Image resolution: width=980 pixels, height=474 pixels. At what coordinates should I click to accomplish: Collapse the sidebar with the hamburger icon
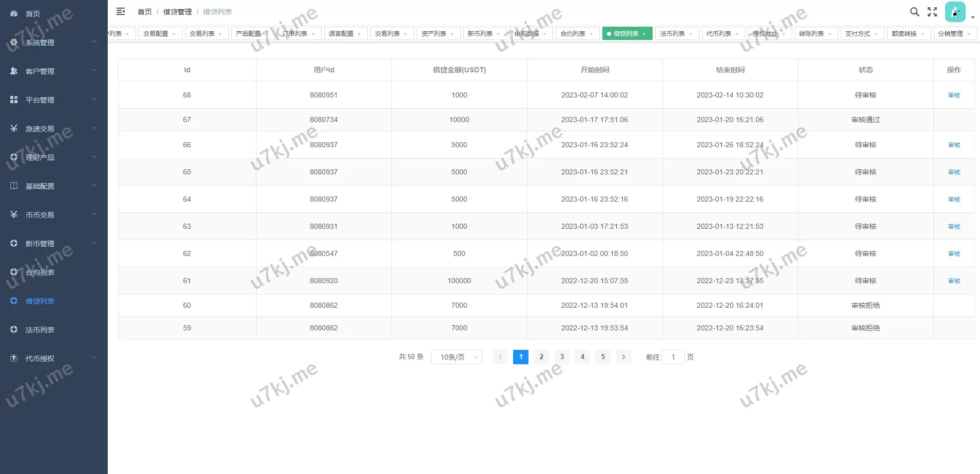point(121,11)
